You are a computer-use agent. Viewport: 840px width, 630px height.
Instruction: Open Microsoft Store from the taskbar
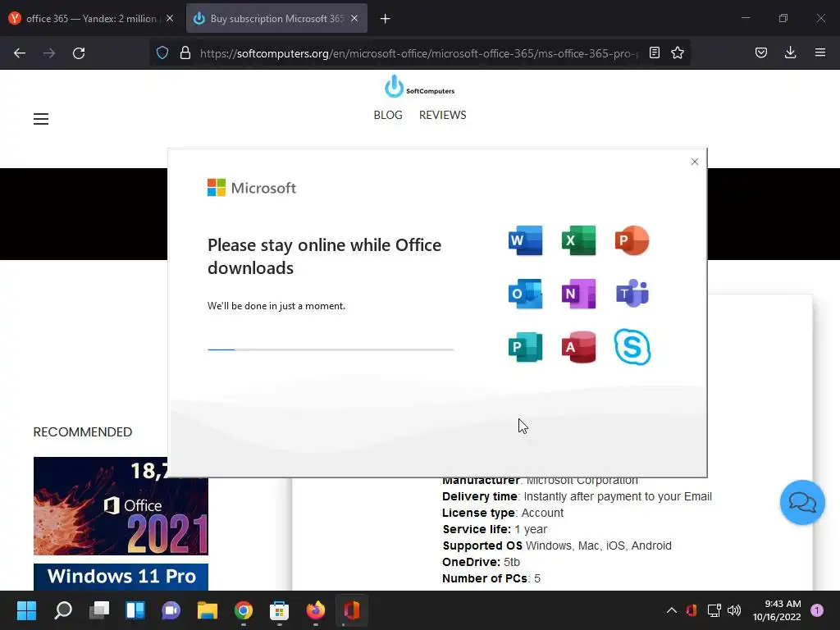pos(279,610)
